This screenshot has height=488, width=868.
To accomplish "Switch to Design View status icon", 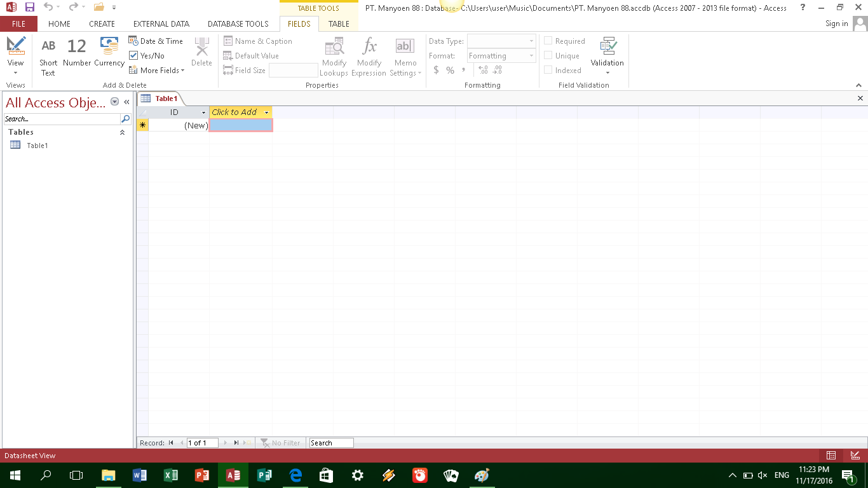I will tap(855, 456).
